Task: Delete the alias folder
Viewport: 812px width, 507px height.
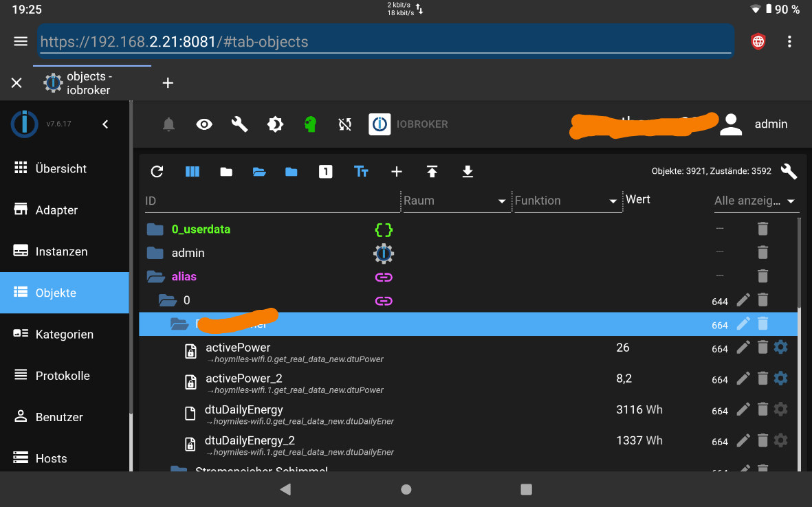Action: tap(762, 276)
